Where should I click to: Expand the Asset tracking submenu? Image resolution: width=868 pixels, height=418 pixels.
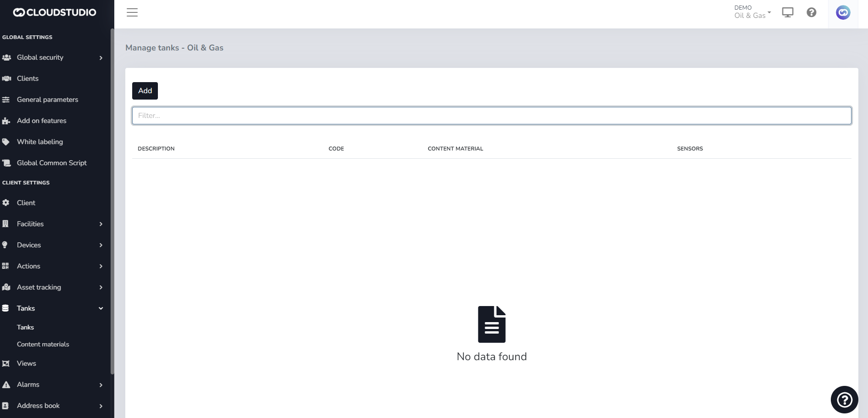(x=101, y=287)
